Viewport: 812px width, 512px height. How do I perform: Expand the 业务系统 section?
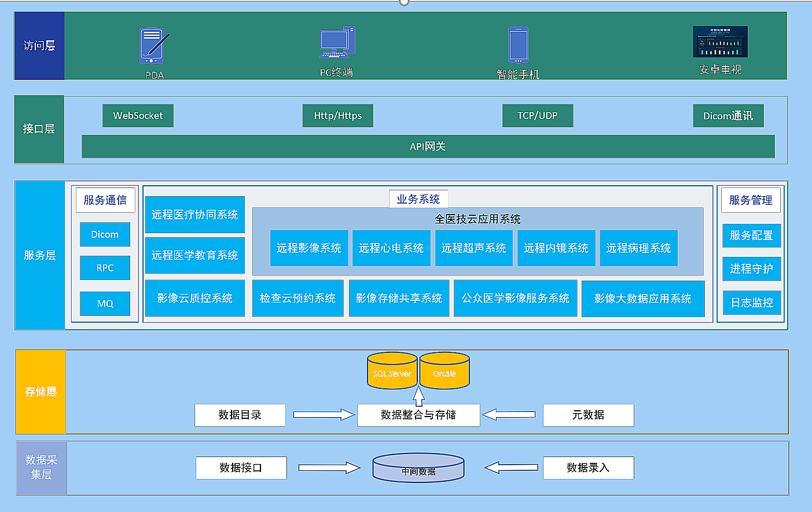coord(418,198)
